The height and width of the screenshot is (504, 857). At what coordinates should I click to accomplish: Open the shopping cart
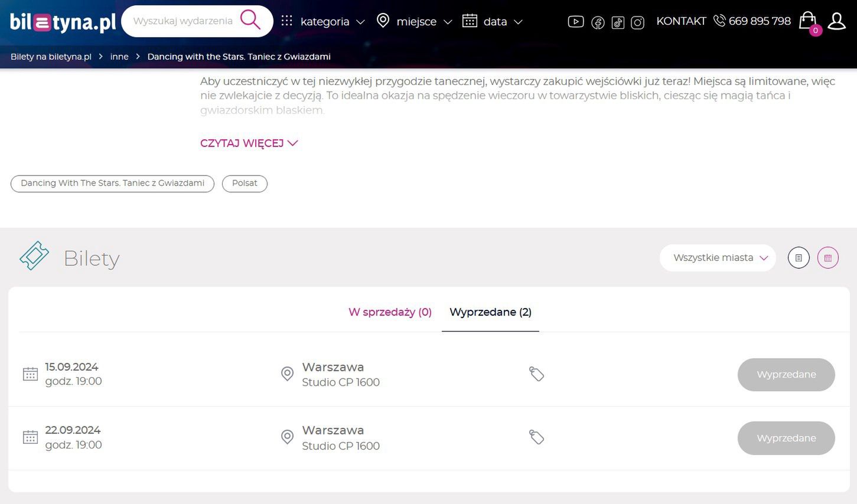pyautogui.click(x=808, y=21)
